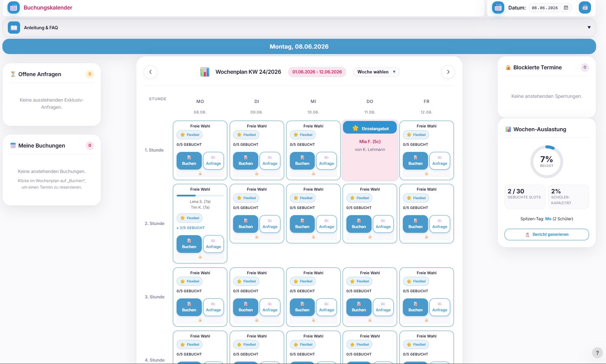The image size is (606, 364).
Task: Click Flexibel badge in Thursday 2. Stunde
Action: (359, 198)
